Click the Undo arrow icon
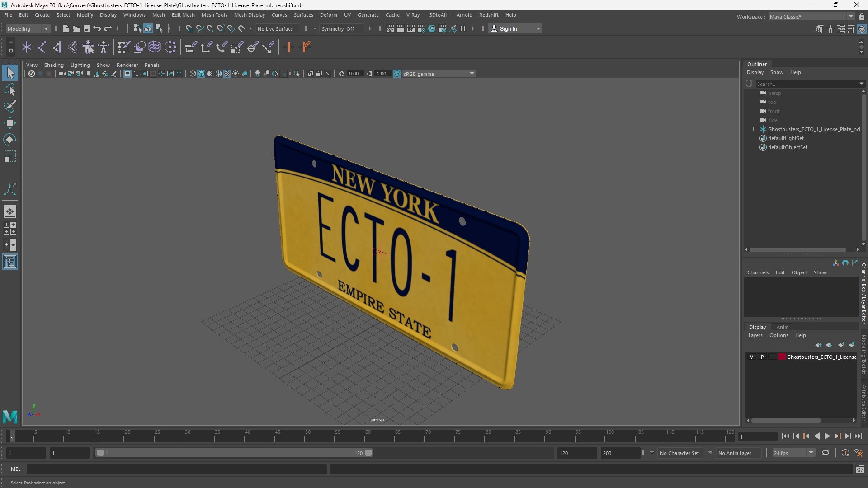 [x=97, y=28]
